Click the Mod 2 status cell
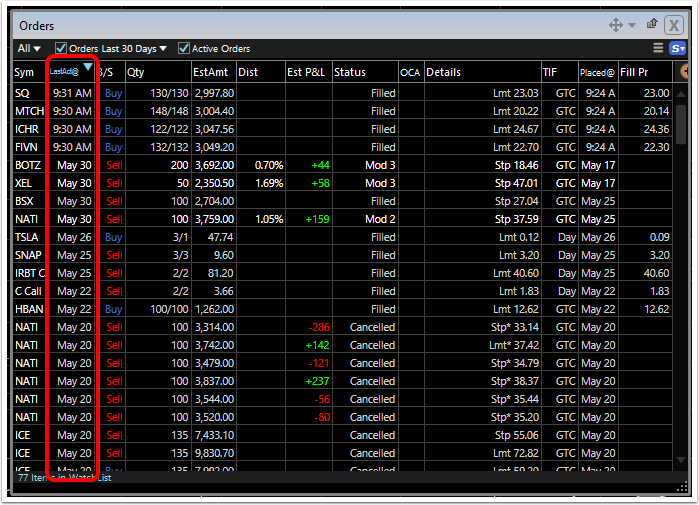Viewport: 699px width, 505px height. tap(380, 219)
